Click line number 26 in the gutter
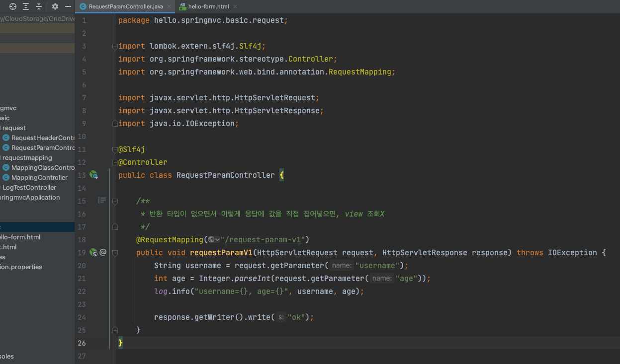620x364 pixels. [x=82, y=343]
